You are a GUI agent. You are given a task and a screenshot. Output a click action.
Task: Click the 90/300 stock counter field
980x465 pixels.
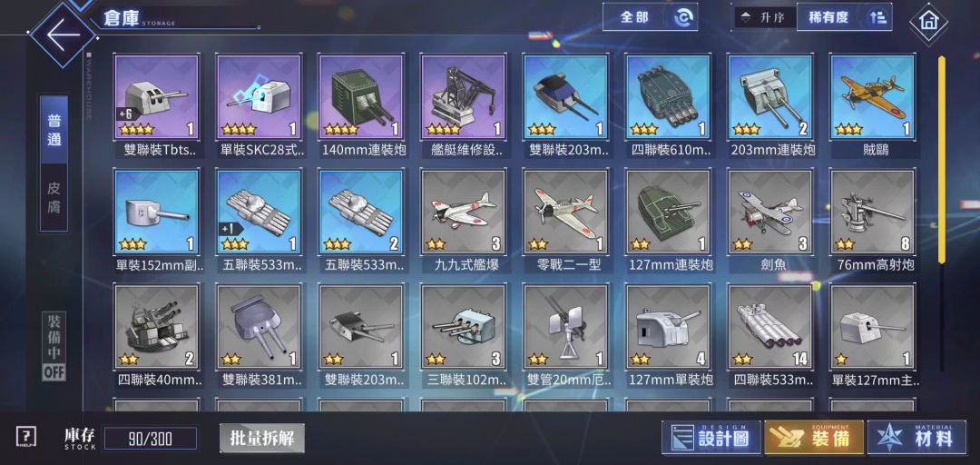(150, 438)
